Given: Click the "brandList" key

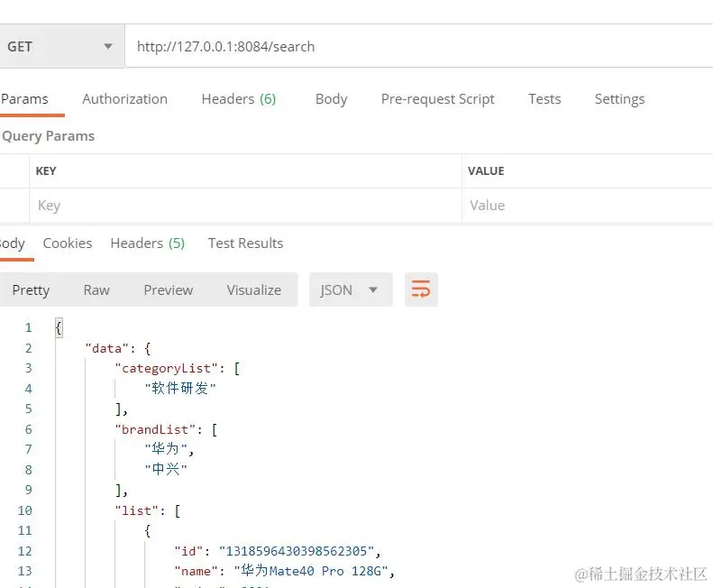Looking at the screenshot, I should 155,429.
